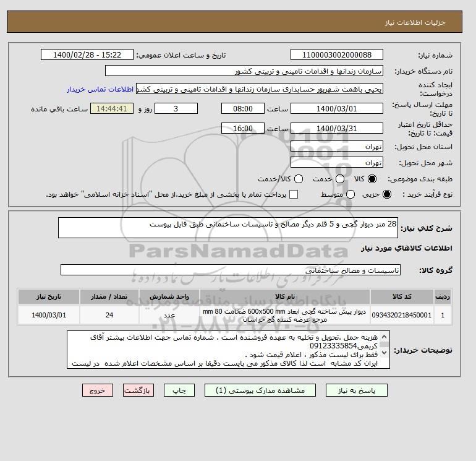Click the جزئیات اطلاعات نیاز page header
476x461 pixels.
click(415, 22)
